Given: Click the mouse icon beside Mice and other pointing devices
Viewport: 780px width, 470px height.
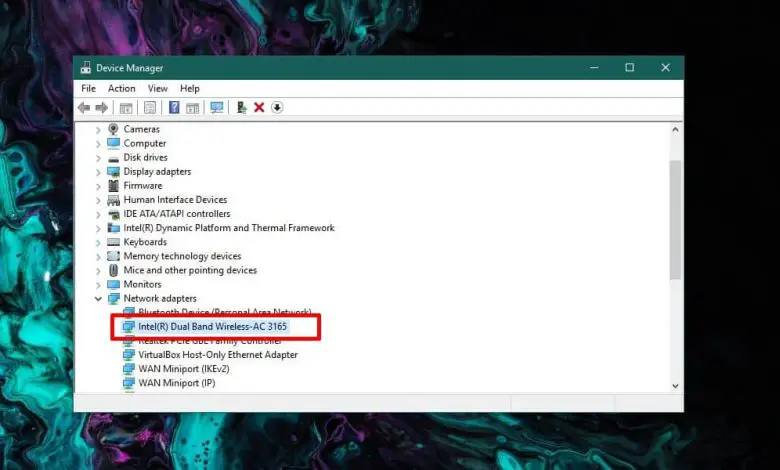Looking at the screenshot, I should point(113,270).
